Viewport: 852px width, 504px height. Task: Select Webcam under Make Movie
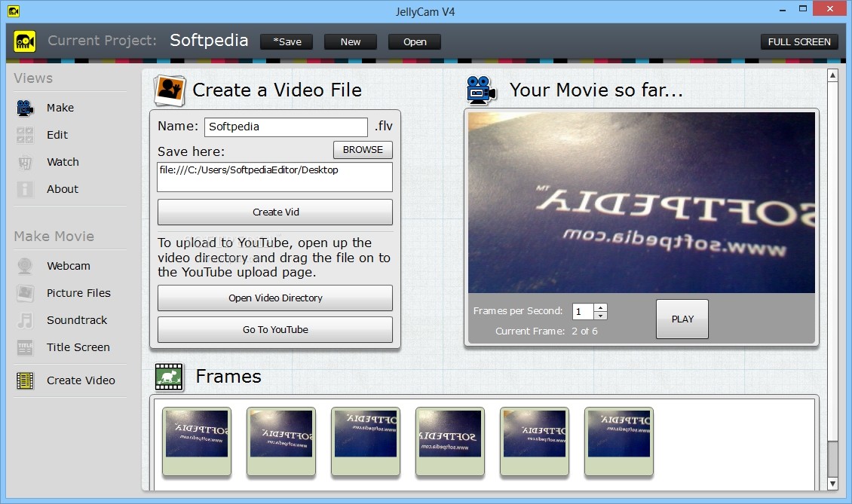click(x=69, y=266)
